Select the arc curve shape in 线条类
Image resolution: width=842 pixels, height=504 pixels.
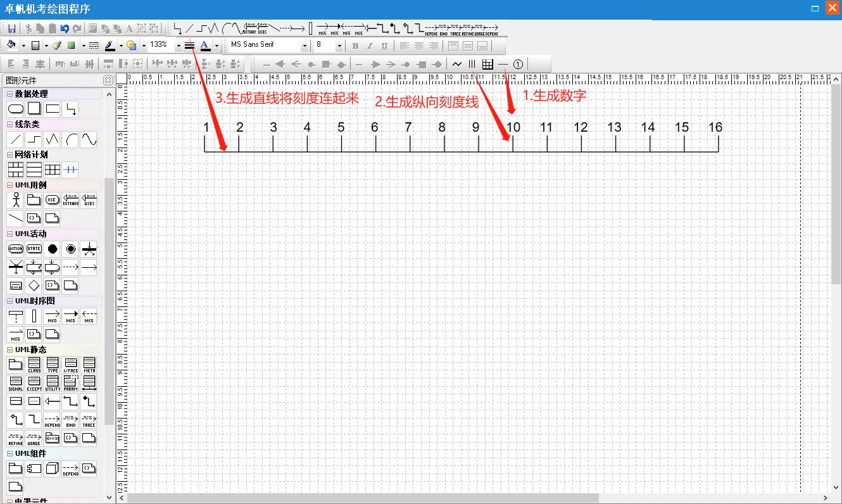coord(71,139)
